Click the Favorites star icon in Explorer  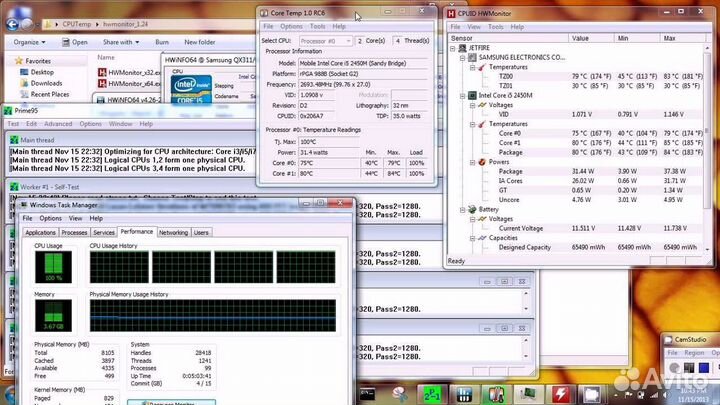tap(18, 60)
